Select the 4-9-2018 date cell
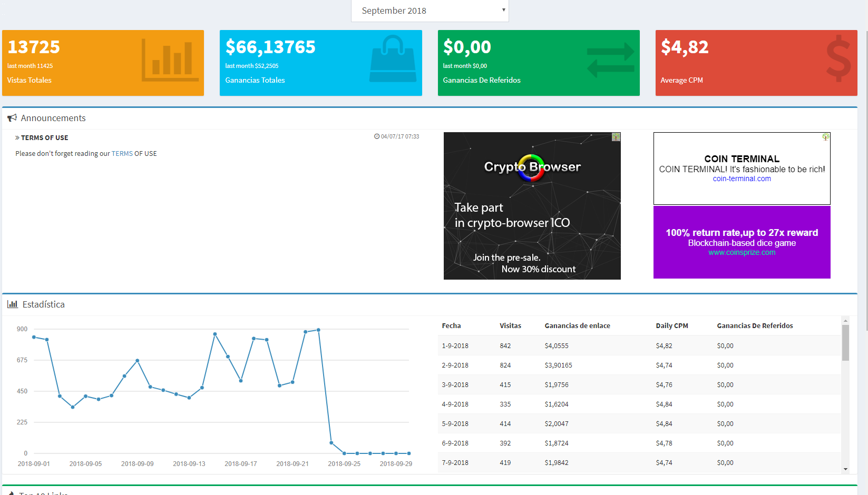The width and height of the screenshot is (868, 495). click(x=455, y=404)
